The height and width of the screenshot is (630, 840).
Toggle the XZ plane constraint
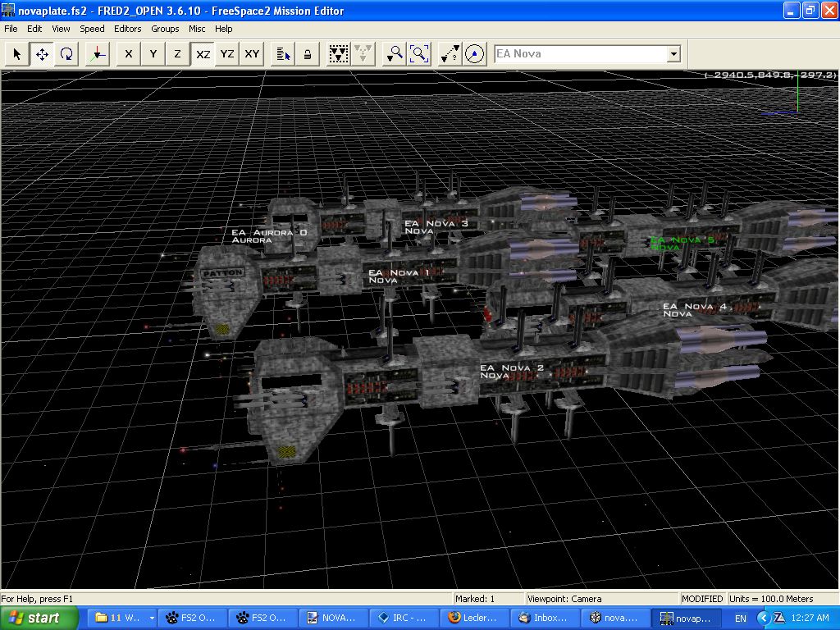203,54
